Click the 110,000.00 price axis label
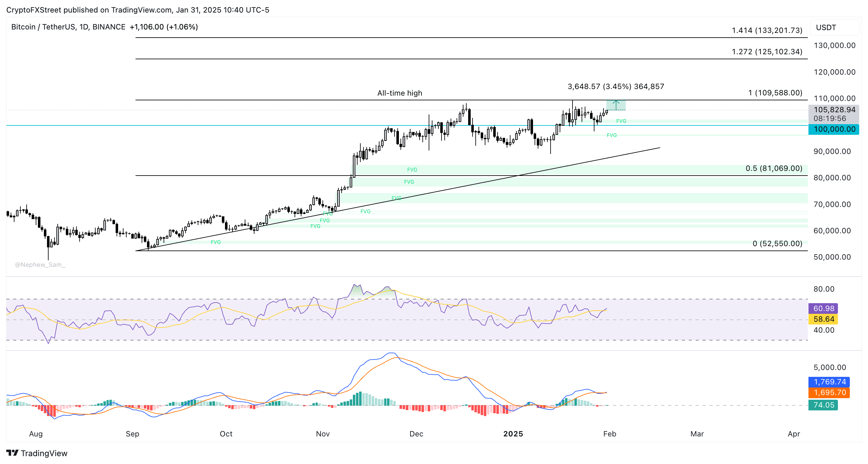Viewport: 868px width, 464px height. [x=835, y=98]
